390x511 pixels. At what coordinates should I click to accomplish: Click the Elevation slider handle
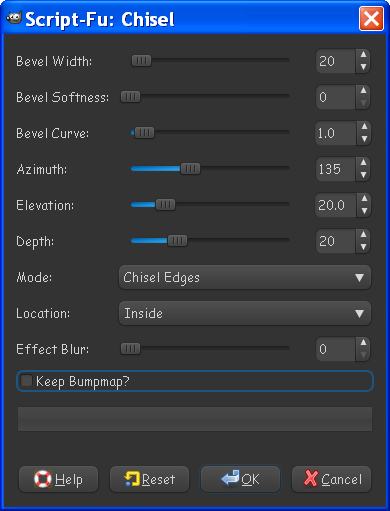(x=165, y=205)
